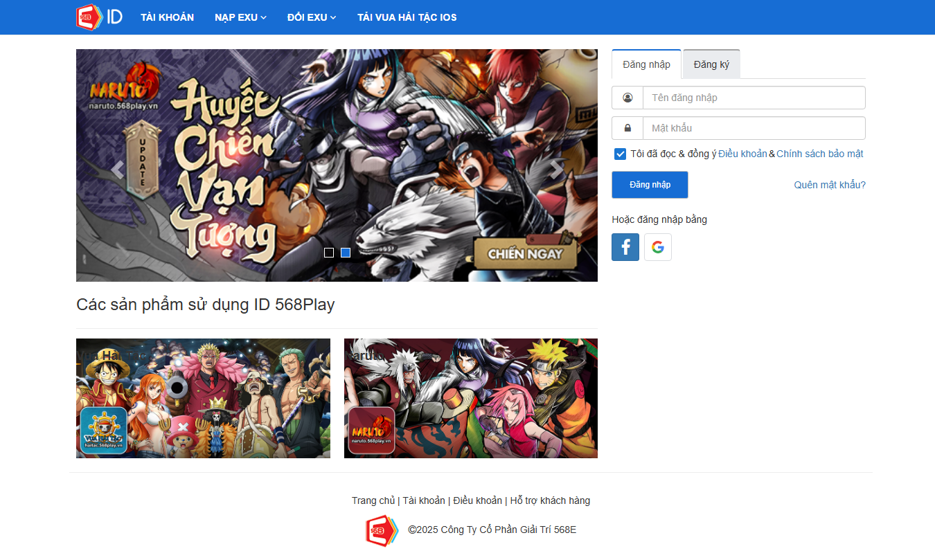Click the text Hoặc đăng nhập bằng
Screen dimensions: 935x560
click(x=659, y=219)
